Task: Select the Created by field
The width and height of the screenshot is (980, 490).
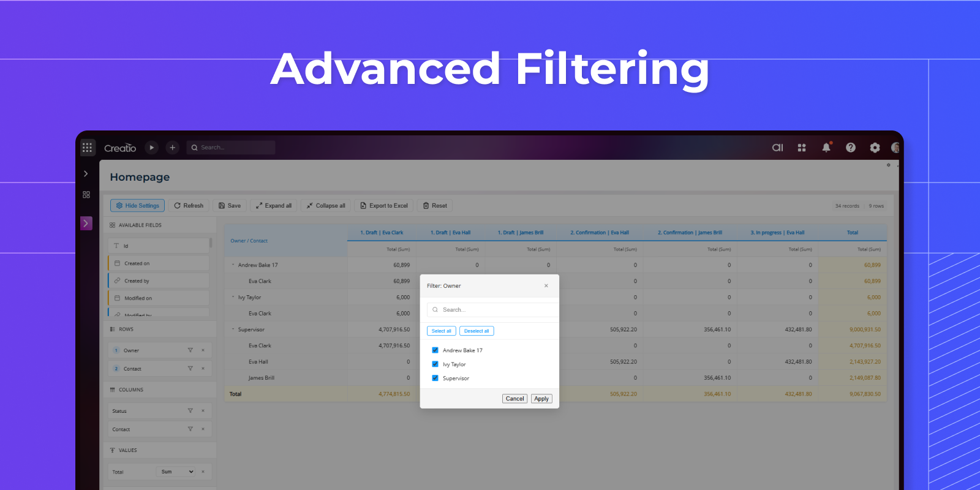Action: [x=159, y=281]
